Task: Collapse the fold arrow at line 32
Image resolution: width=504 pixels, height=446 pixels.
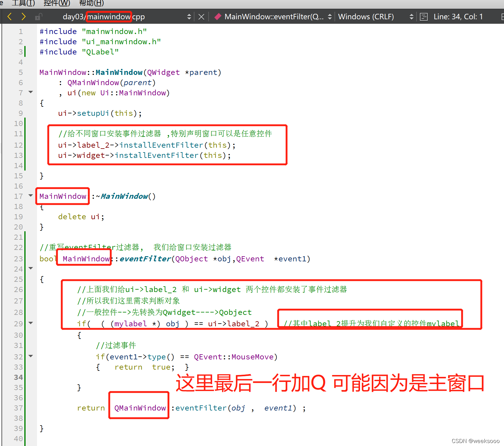Action: (31, 356)
